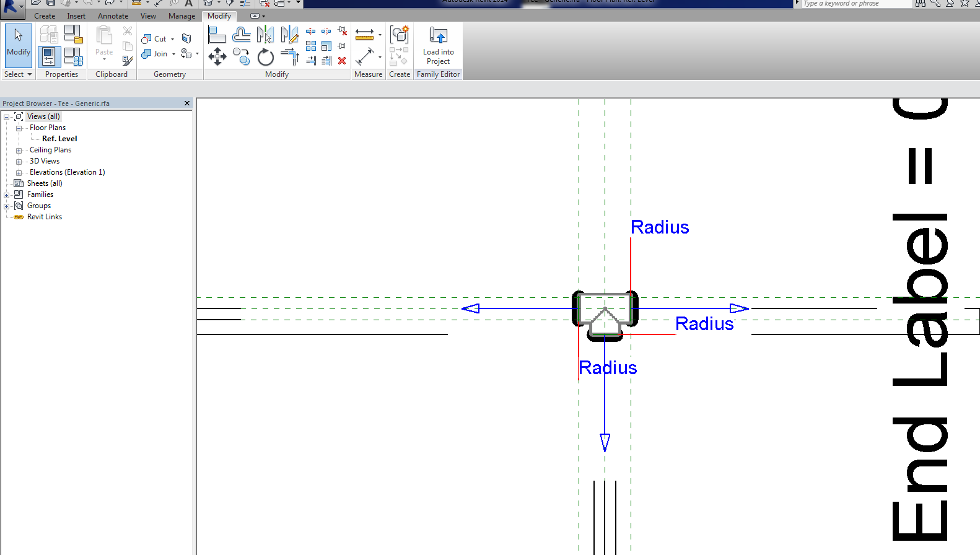Select the Split with Gap tool
The height and width of the screenshot is (555, 980).
326,31
